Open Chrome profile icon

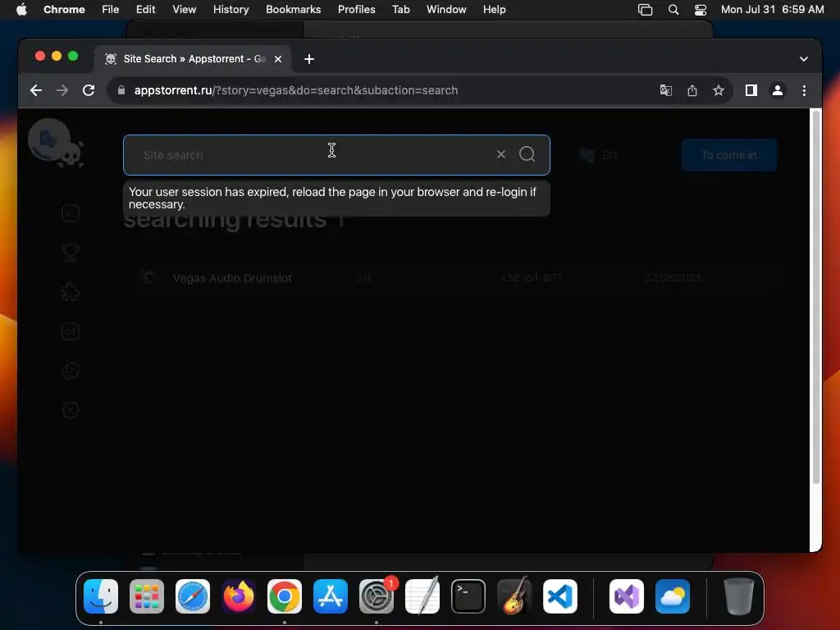pos(778,90)
